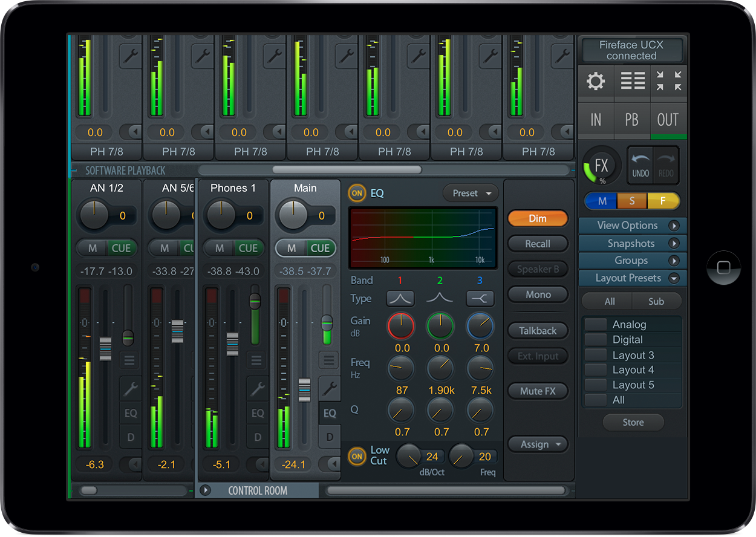Expand arrow beside Main level -24.1
This screenshot has height=537, width=756.
coord(330,464)
